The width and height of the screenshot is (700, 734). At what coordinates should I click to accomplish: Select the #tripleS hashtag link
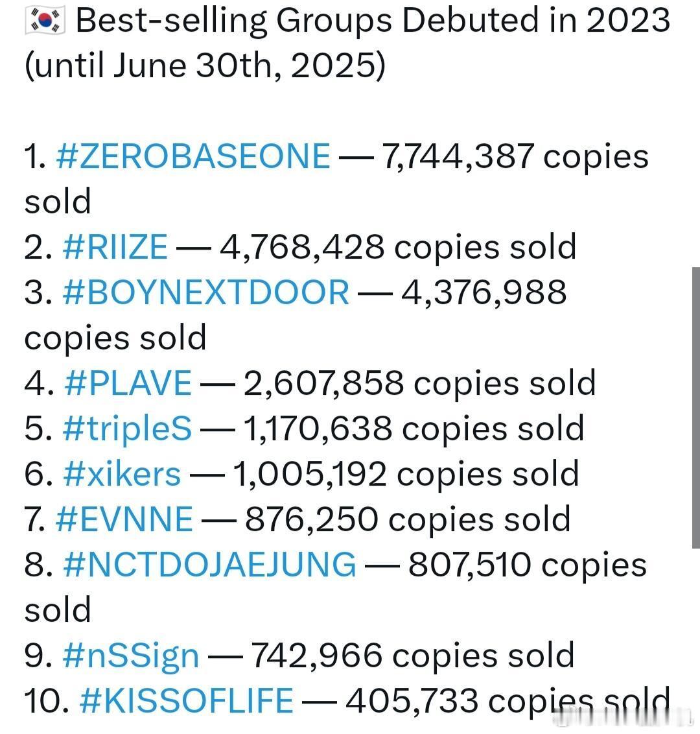(x=127, y=429)
